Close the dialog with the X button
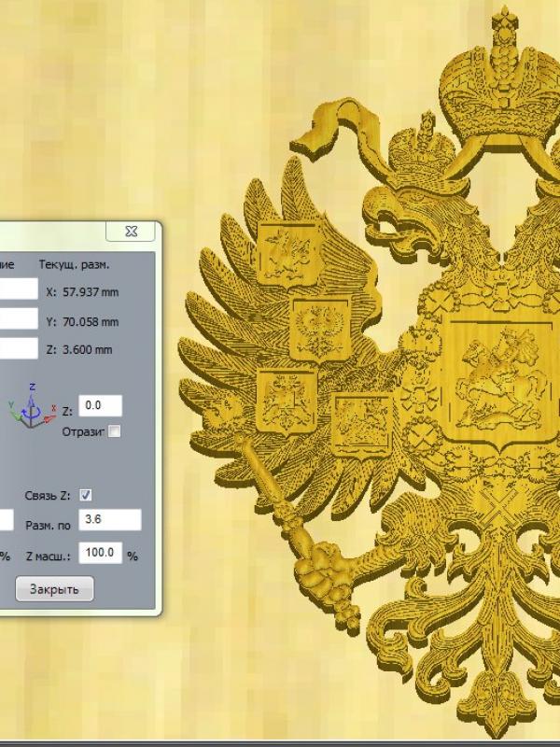The width and height of the screenshot is (560, 747). click(x=131, y=231)
